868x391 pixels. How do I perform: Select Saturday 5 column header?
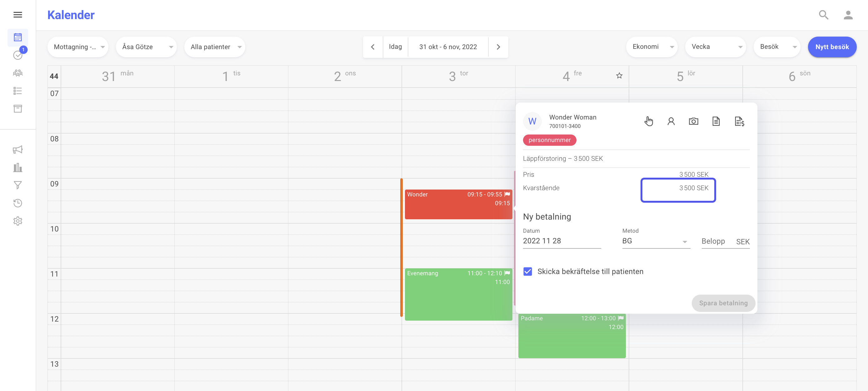[686, 76]
